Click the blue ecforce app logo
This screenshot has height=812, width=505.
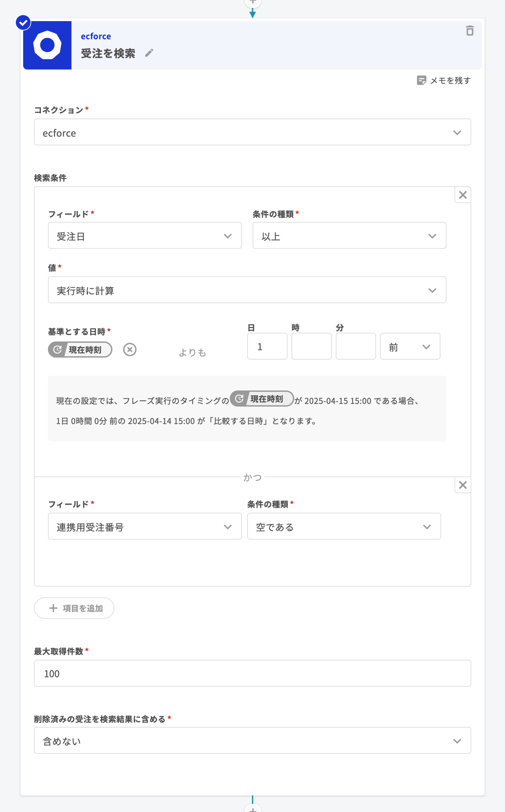click(47, 45)
